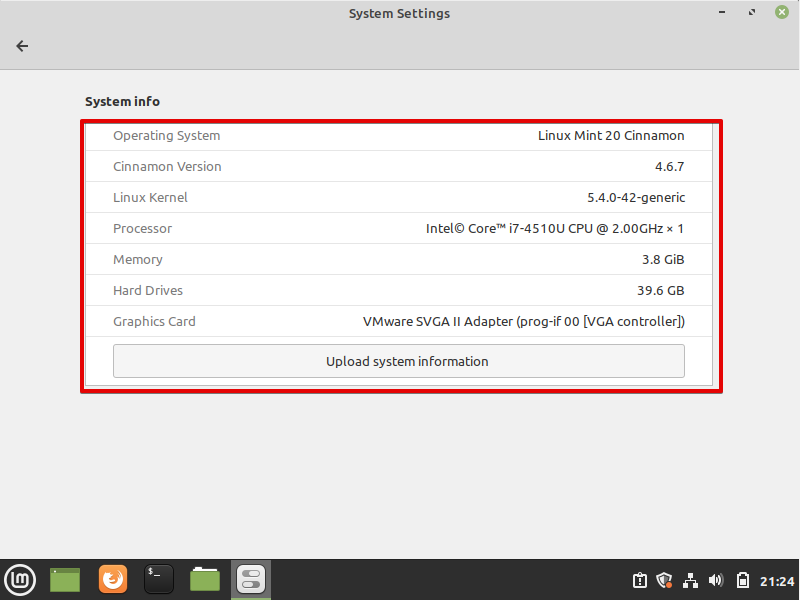Select the version value 4.6.7
800x600 pixels.
coord(669,167)
